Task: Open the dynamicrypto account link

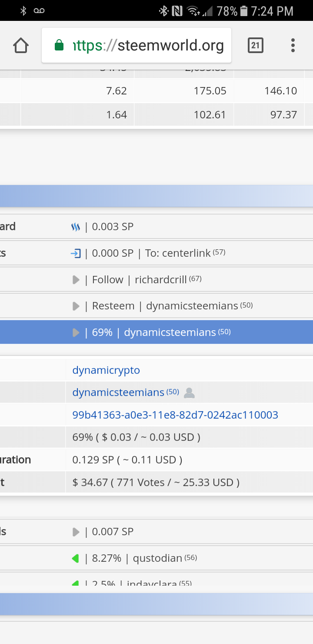Action: point(106,370)
